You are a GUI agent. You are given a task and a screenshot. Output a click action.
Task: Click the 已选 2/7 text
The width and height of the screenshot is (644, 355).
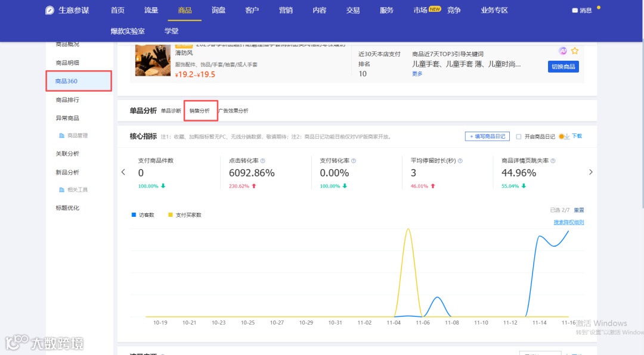[559, 210]
